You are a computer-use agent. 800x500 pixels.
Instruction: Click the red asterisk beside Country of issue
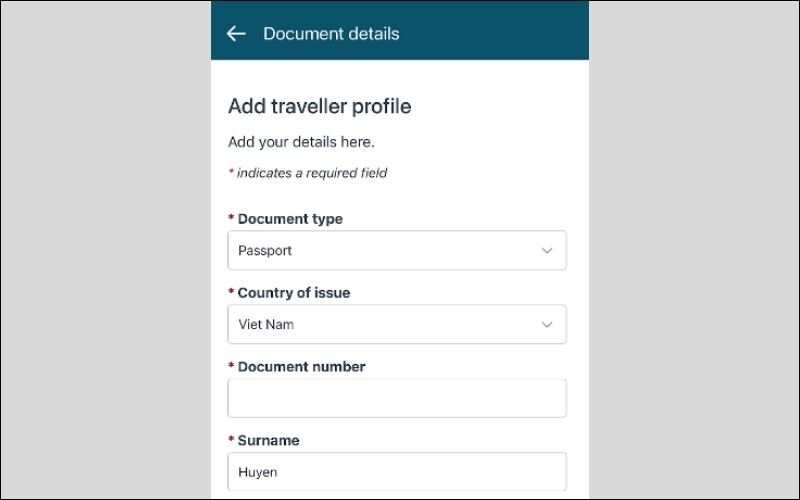[231, 293]
